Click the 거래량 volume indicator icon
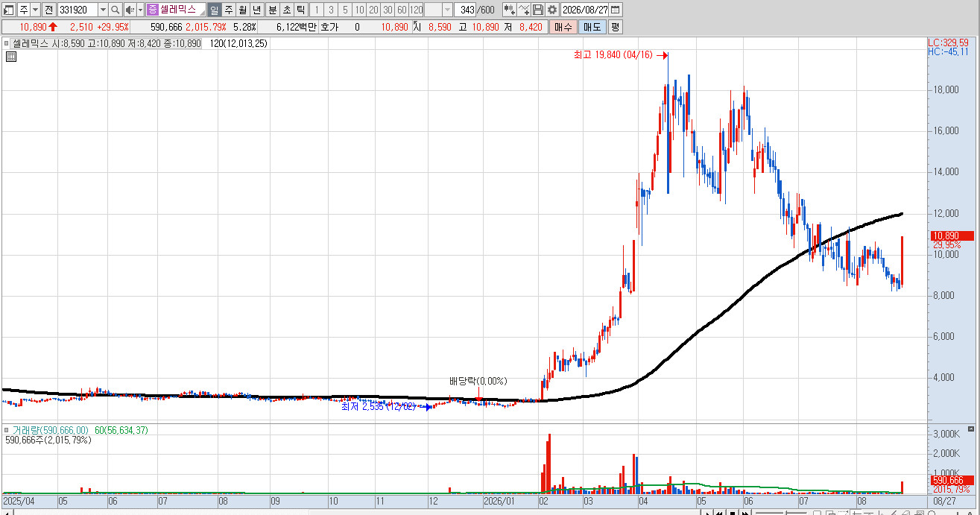Screen dimensions: 980x515 [x=7, y=430]
